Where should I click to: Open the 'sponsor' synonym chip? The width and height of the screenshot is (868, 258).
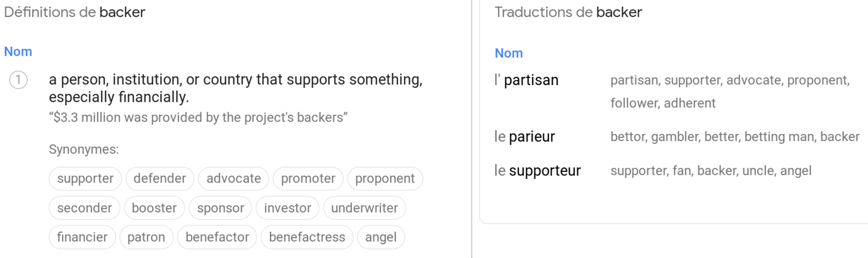tap(221, 208)
